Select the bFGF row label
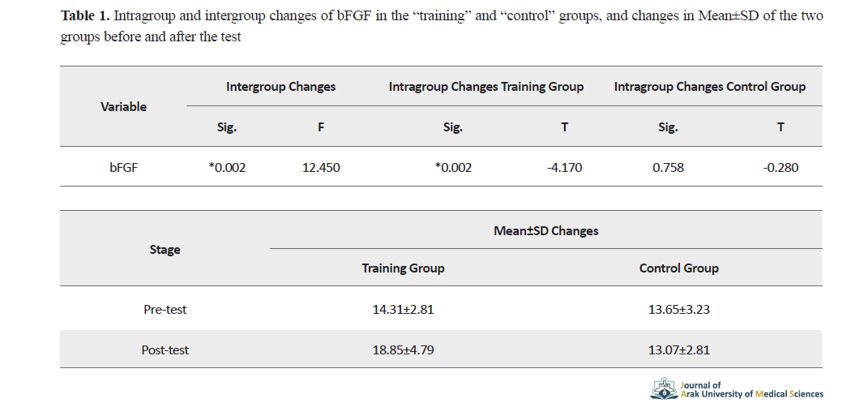This screenshot has height=416, width=868. [x=123, y=167]
